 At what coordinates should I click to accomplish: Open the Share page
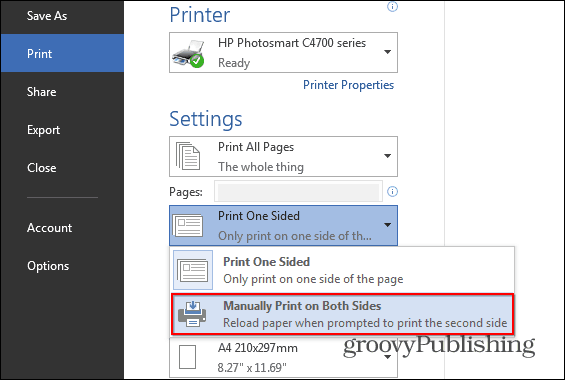[x=41, y=92]
